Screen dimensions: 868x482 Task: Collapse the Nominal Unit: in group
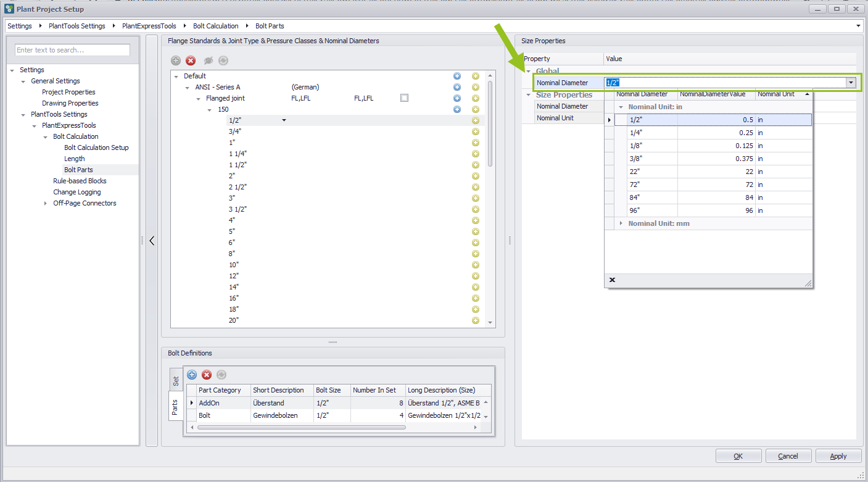(621, 107)
